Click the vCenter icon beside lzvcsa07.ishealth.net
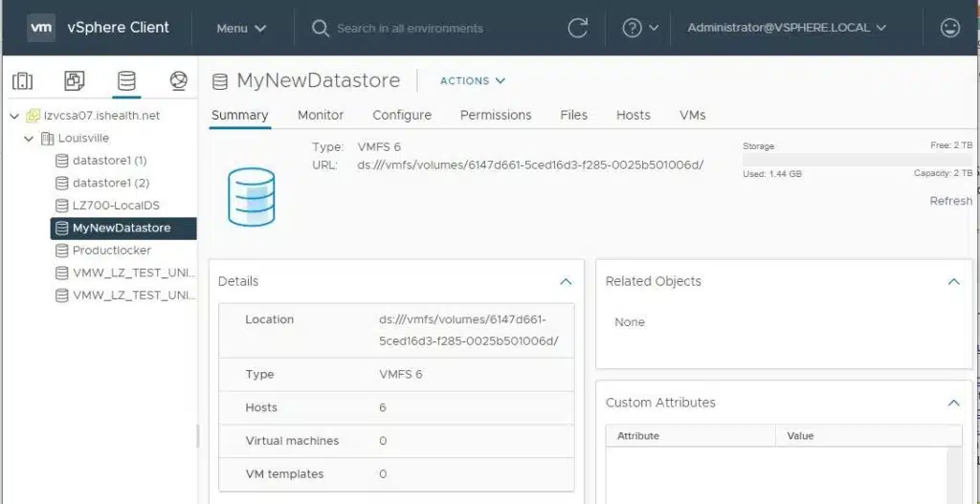980x504 pixels. coord(33,116)
